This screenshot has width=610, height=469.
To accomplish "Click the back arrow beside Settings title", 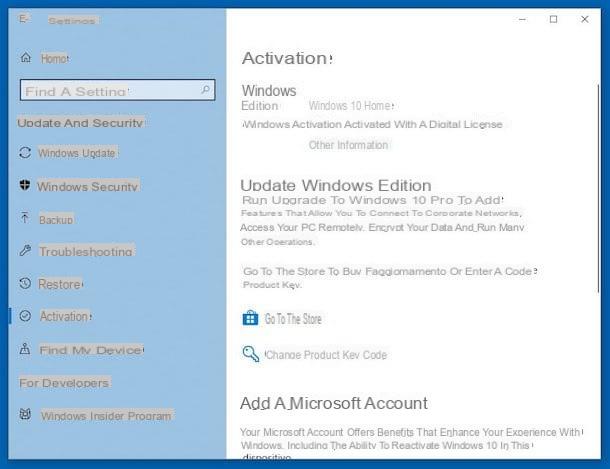I will pos(24,19).
